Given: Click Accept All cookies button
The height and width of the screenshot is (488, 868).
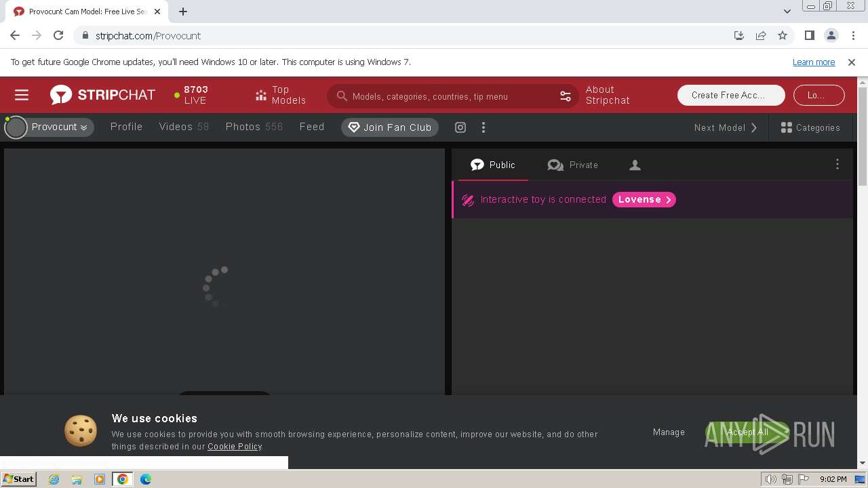Looking at the screenshot, I should (747, 432).
